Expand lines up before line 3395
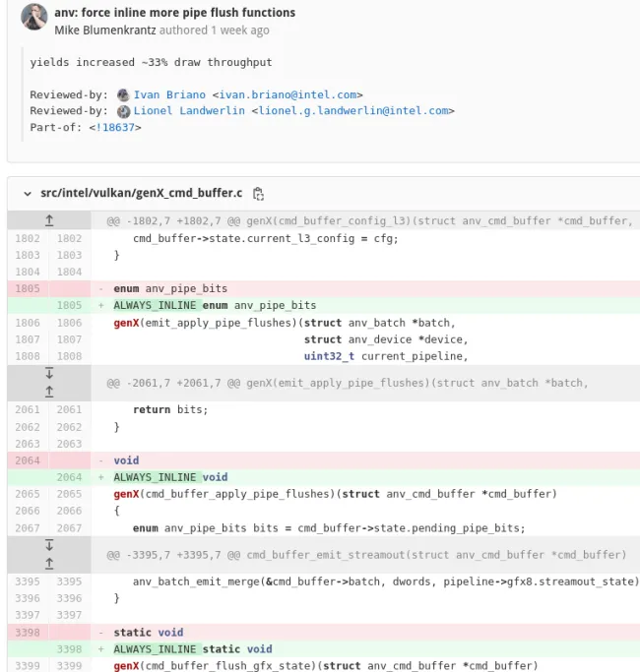The height and width of the screenshot is (672, 640). point(49,563)
